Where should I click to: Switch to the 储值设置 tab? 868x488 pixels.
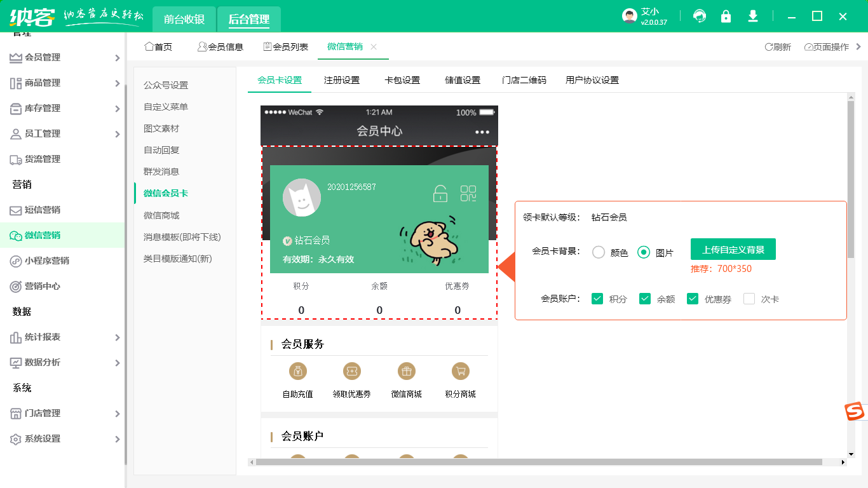click(462, 80)
